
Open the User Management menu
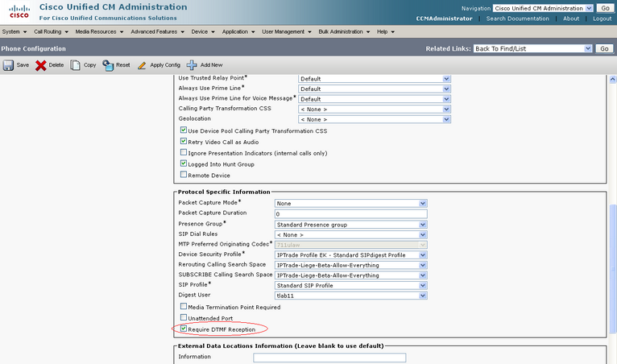pos(287,31)
